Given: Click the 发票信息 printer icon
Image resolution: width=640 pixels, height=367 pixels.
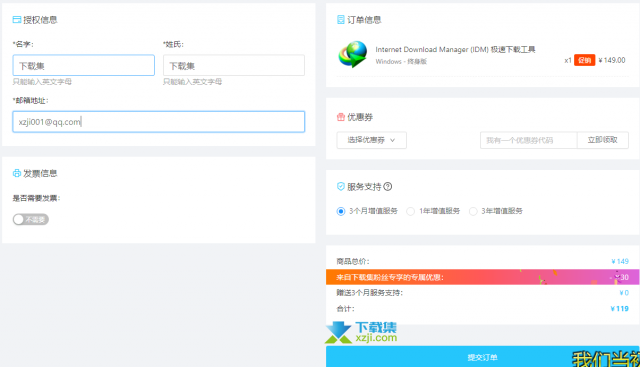Looking at the screenshot, I should pos(17,173).
